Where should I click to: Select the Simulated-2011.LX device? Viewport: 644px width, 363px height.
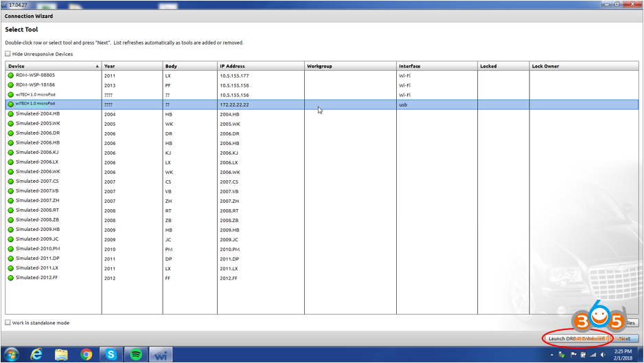322,268
